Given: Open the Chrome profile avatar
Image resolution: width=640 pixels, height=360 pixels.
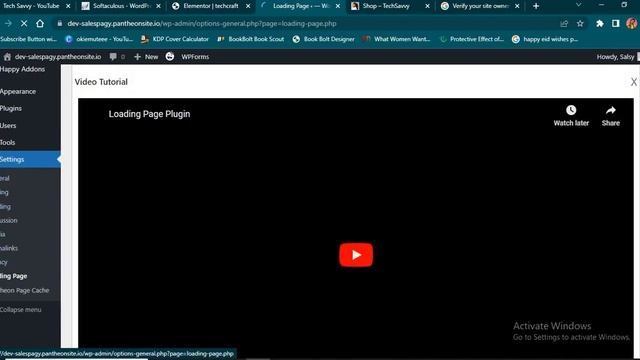Looking at the screenshot, I should [632, 24].
